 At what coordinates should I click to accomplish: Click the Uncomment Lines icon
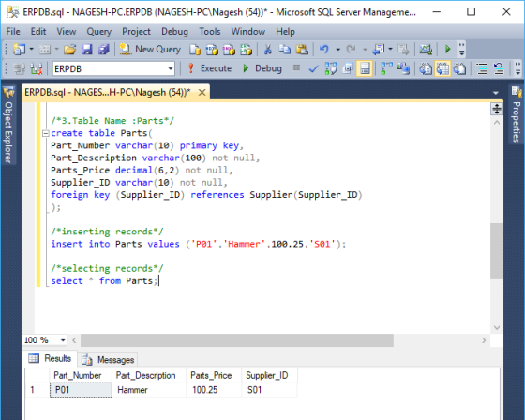499,69
